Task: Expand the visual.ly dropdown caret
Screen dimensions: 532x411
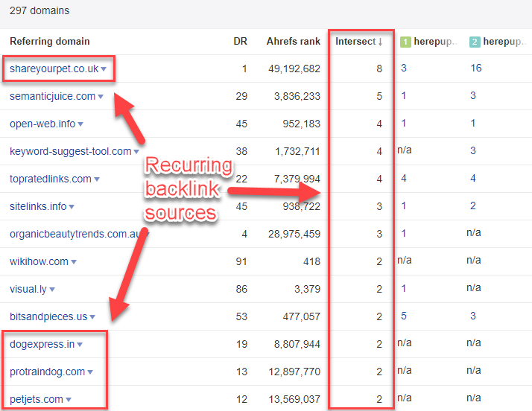Action: (52, 290)
